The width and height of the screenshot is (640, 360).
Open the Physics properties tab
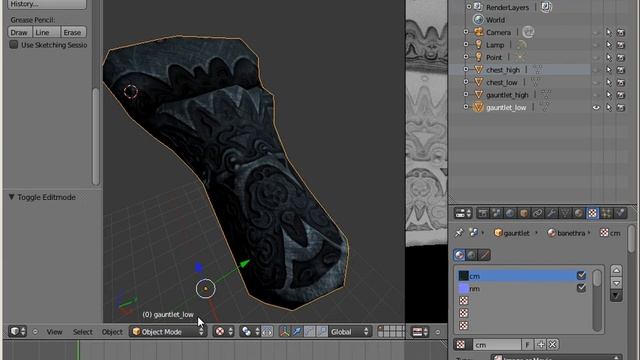tap(620, 213)
